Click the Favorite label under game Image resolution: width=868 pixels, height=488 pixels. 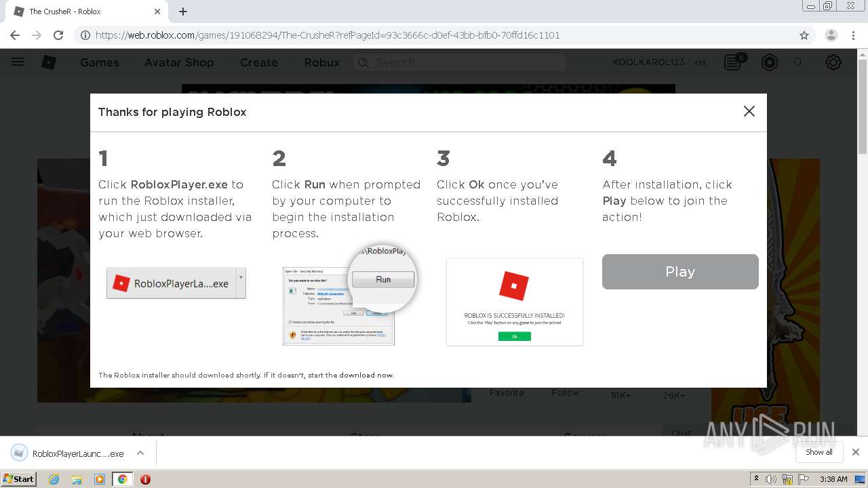pos(507,393)
